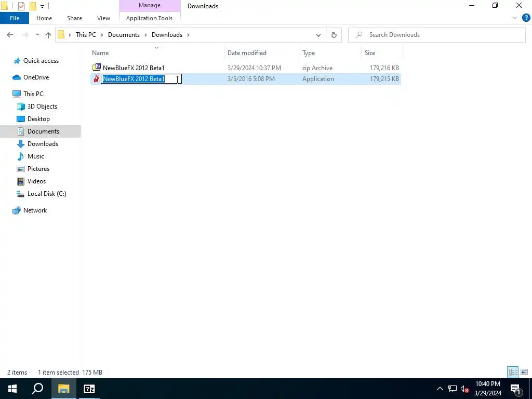Open Quick access in navigation pane
The image size is (532, 399).
point(41,61)
